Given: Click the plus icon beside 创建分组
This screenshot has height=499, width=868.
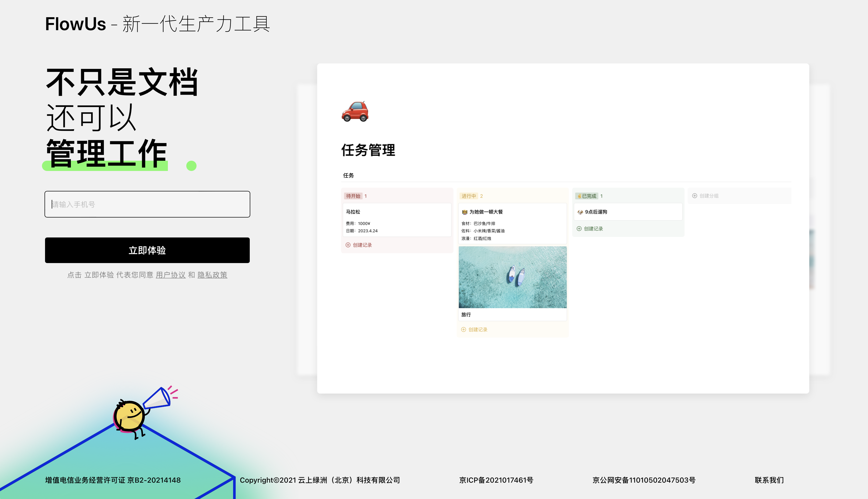Looking at the screenshot, I should [695, 196].
